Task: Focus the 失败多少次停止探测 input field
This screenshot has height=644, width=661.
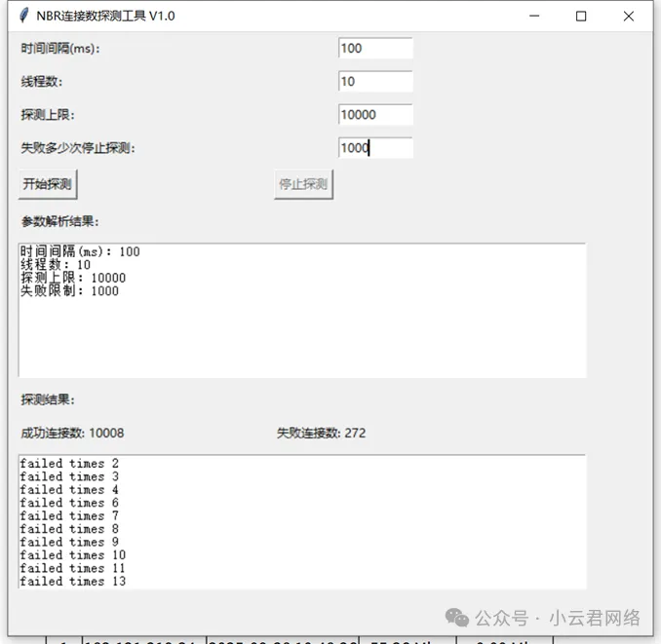Action: pos(375,148)
